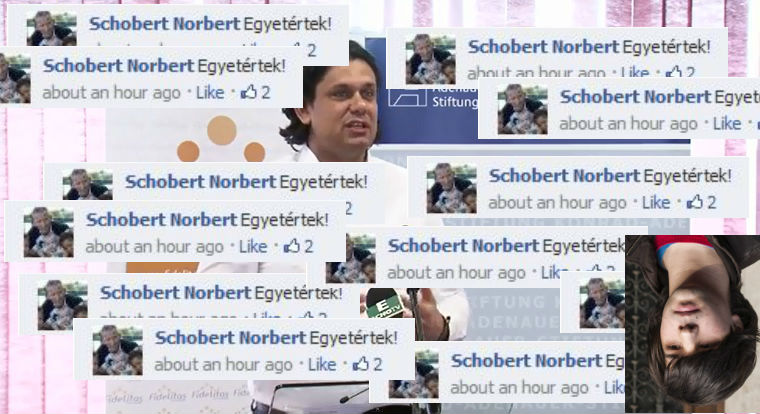Image resolution: width=760 pixels, height=414 pixels.
Task: Click the lone avatar left of upside-down photo
Action: (x=602, y=303)
